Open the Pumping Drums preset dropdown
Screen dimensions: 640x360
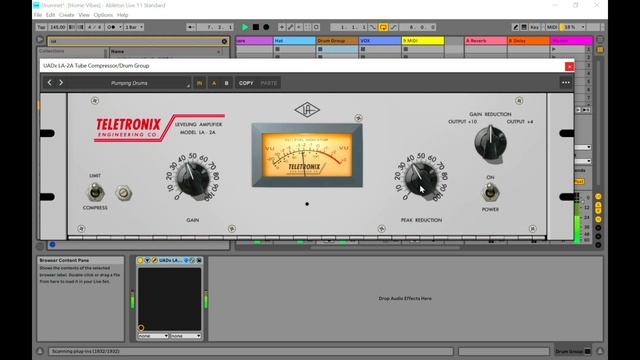tap(129, 83)
